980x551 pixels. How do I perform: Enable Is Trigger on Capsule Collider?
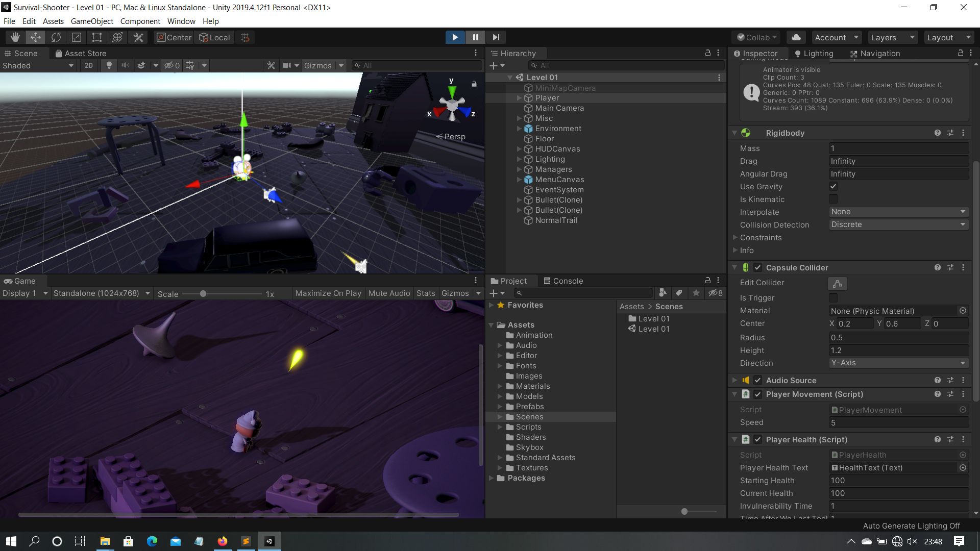[x=834, y=298]
